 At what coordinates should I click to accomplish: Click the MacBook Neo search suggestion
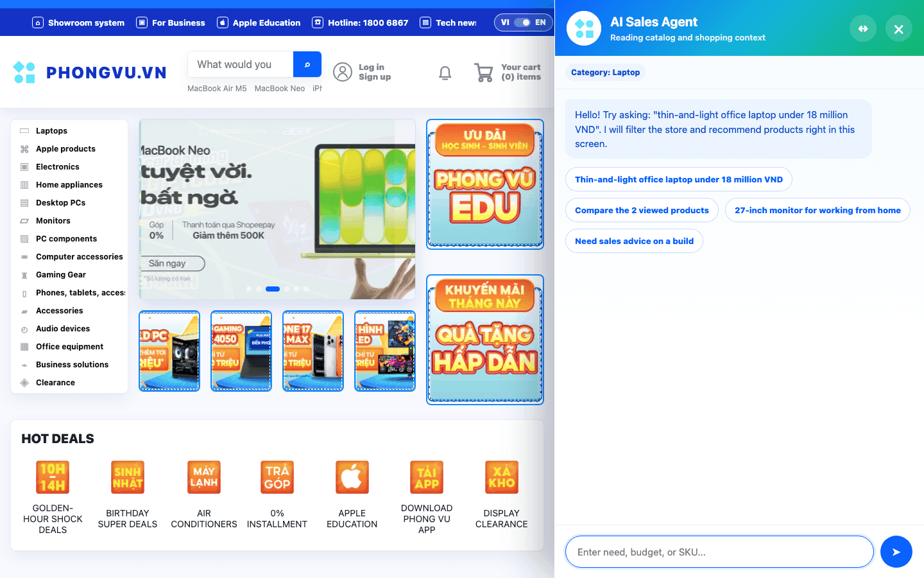click(x=280, y=89)
